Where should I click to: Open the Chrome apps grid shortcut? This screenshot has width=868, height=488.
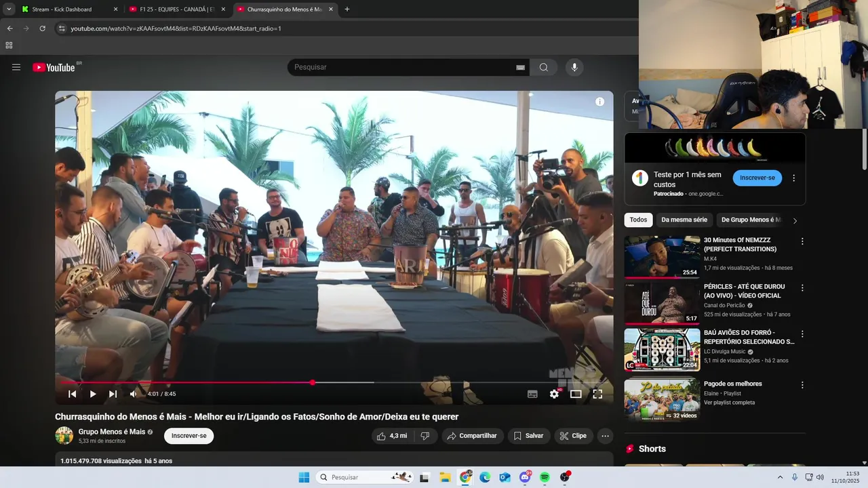9,45
